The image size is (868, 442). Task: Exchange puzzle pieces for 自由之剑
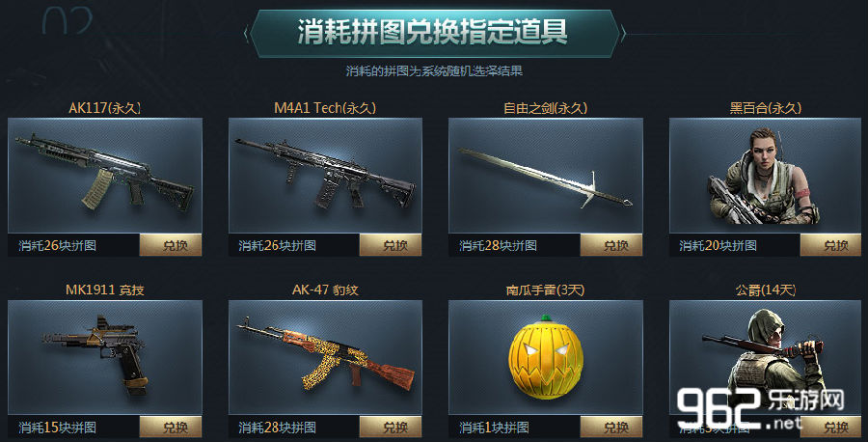coord(611,245)
